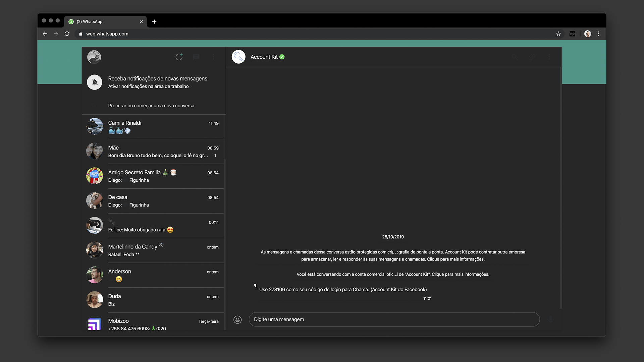
Task: Click unread badge on Mãe chat
Action: tap(215, 156)
